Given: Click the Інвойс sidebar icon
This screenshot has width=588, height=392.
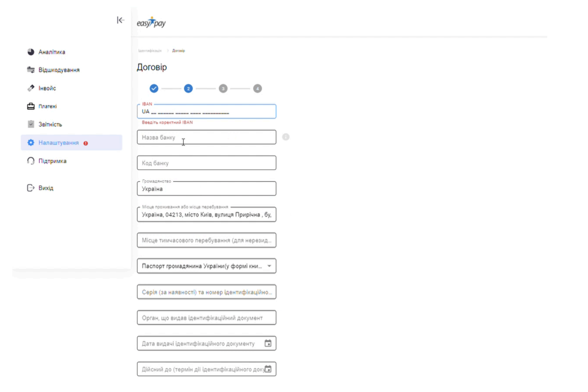Looking at the screenshot, I should pyautogui.click(x=31, y=88).
